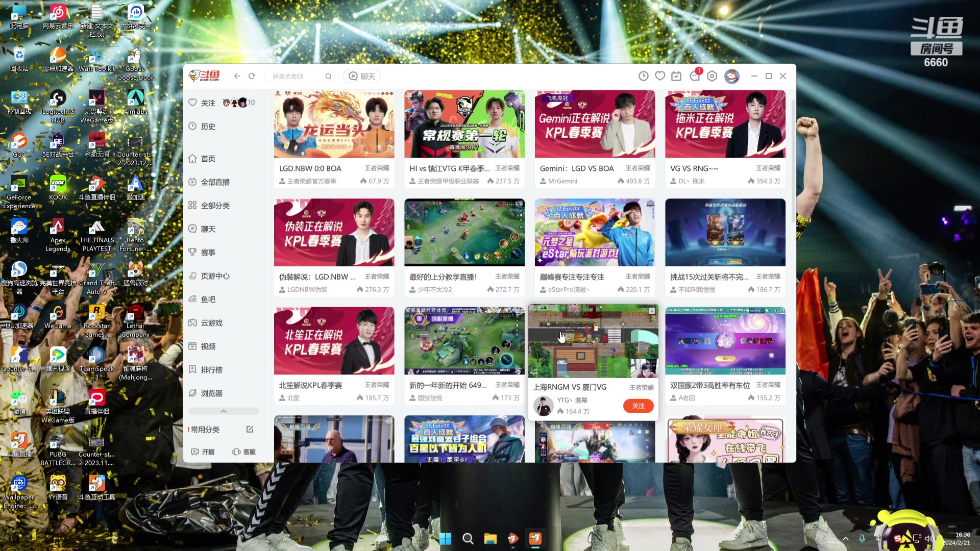Open user avatar profile in header
The width and height of the screenshot is (980, 551).
pos(732,76)
